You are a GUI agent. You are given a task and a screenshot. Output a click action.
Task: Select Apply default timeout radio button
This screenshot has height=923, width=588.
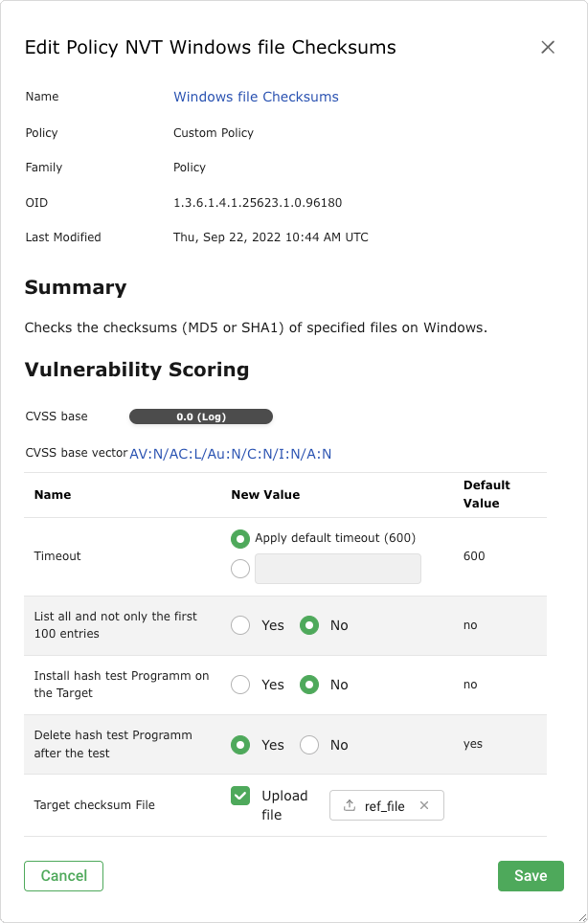click(240, 538)
